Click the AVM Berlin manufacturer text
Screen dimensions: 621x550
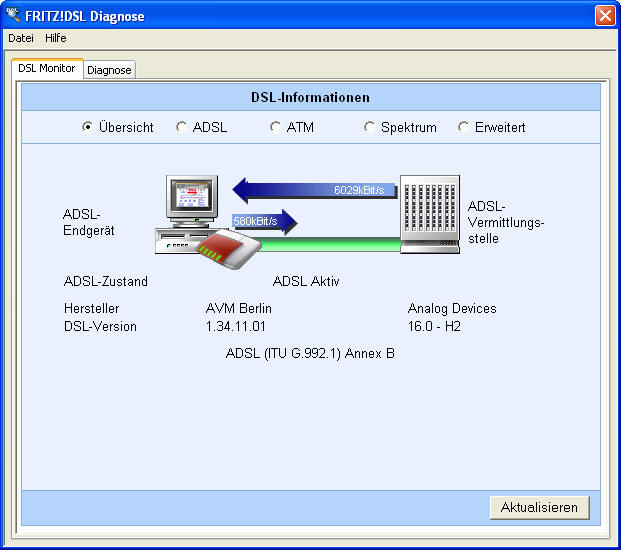[x=239, y=308]
